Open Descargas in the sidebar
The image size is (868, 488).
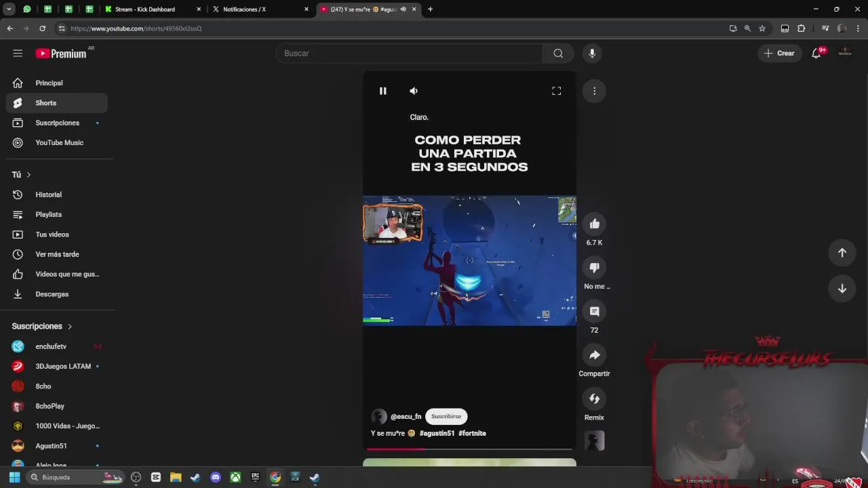pos(57,294)
